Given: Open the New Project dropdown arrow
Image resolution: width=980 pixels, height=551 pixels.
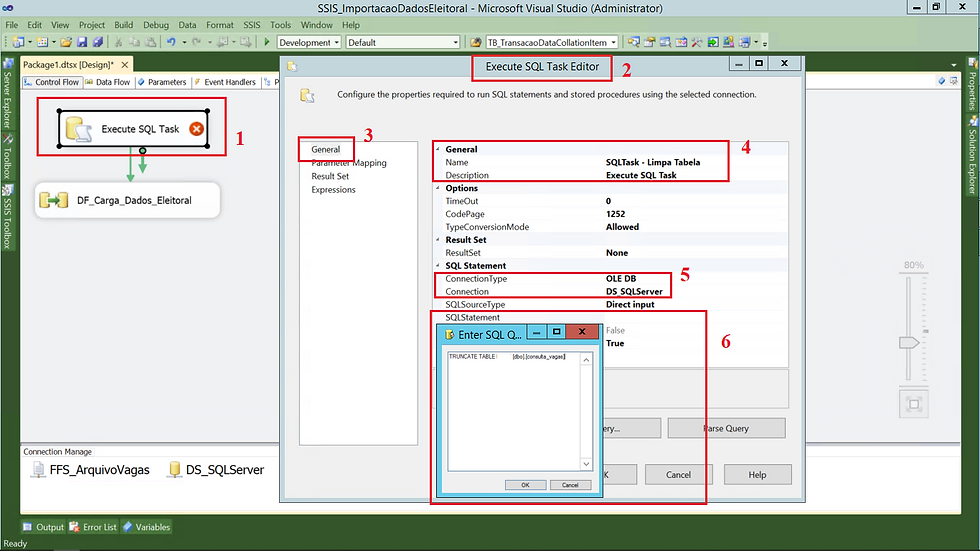Looking at the screenshot, I should point(29,42).
